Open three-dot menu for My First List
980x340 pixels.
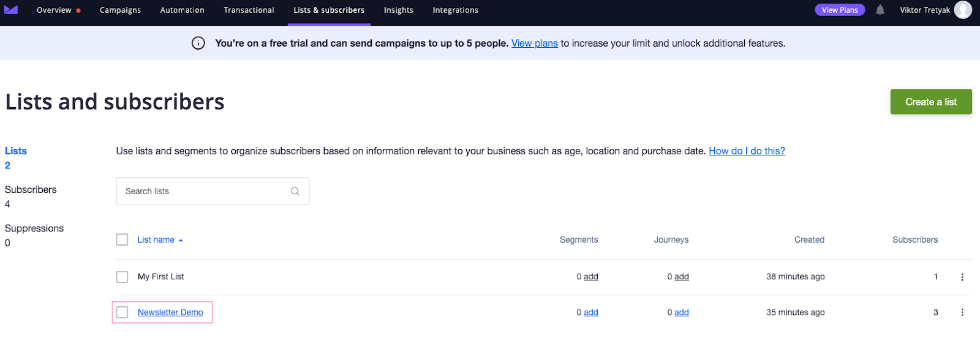962,277
